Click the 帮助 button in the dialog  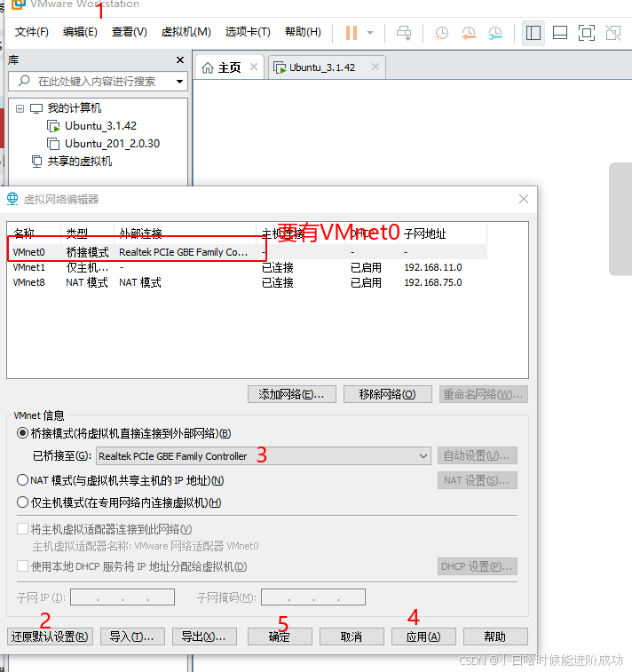pos(495,636)
